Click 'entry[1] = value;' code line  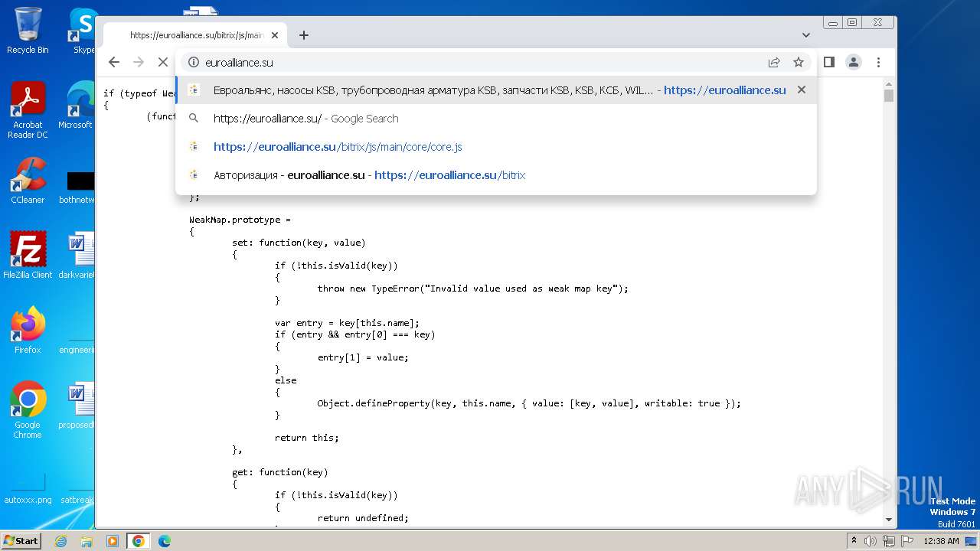[x=363, y=357]
